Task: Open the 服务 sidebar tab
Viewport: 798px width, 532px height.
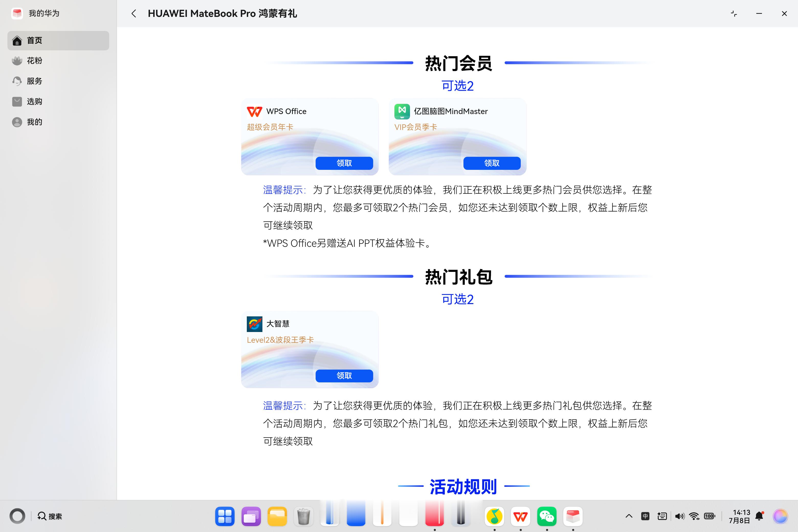Action: [x=58, y=81]
